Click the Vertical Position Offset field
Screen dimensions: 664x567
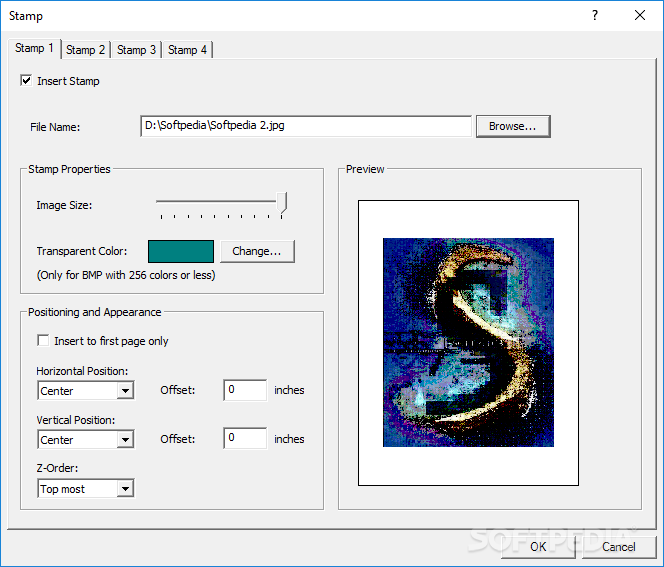[x=245, y=438]
